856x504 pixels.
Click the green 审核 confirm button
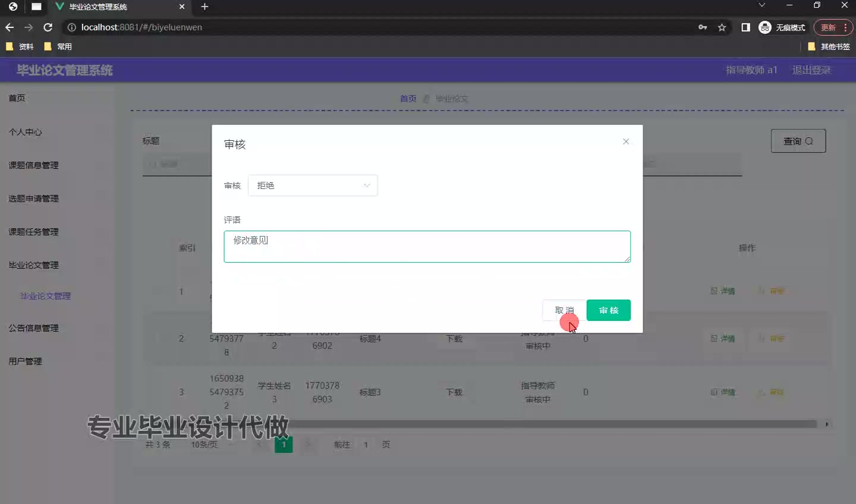coord(608,310)
